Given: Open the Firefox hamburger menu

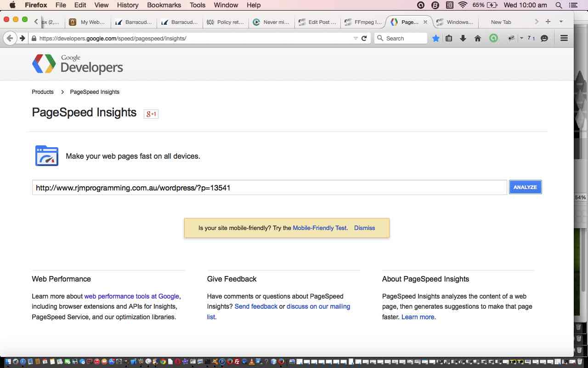Looking at the screenshot, I should 564,38.
